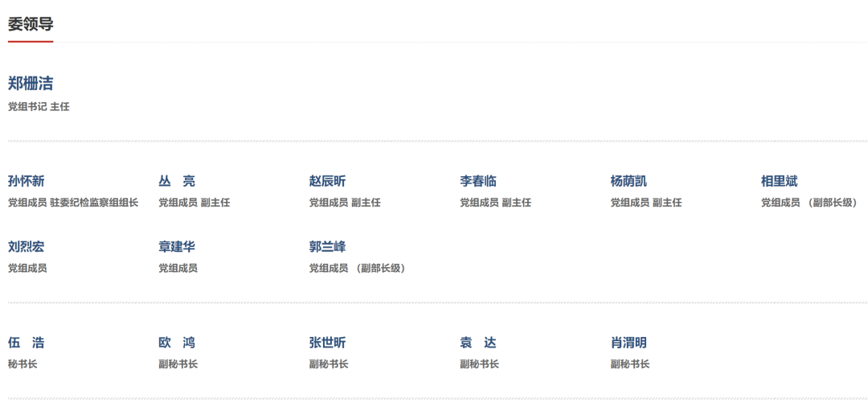Click the name 孙怀新
The image size is (868, 403).
pos(26,181)
